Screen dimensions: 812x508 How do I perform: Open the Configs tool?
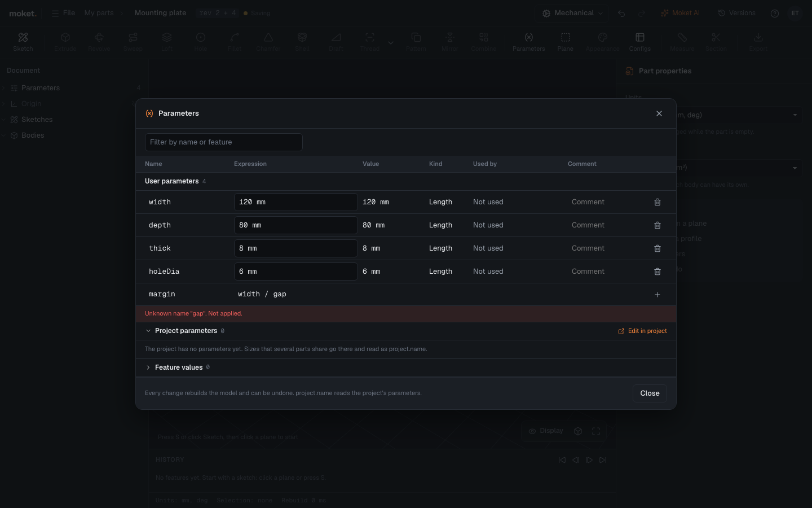(x=640, y=42)
